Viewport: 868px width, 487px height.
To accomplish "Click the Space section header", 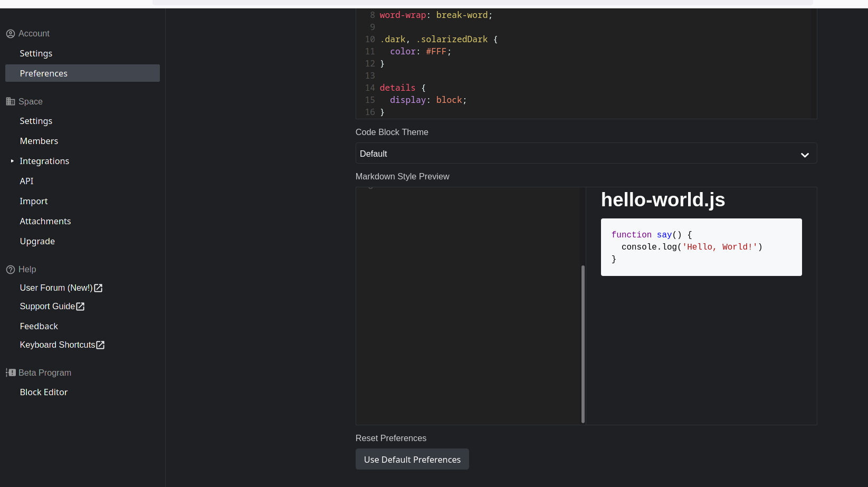I will [x=31, y=101].
